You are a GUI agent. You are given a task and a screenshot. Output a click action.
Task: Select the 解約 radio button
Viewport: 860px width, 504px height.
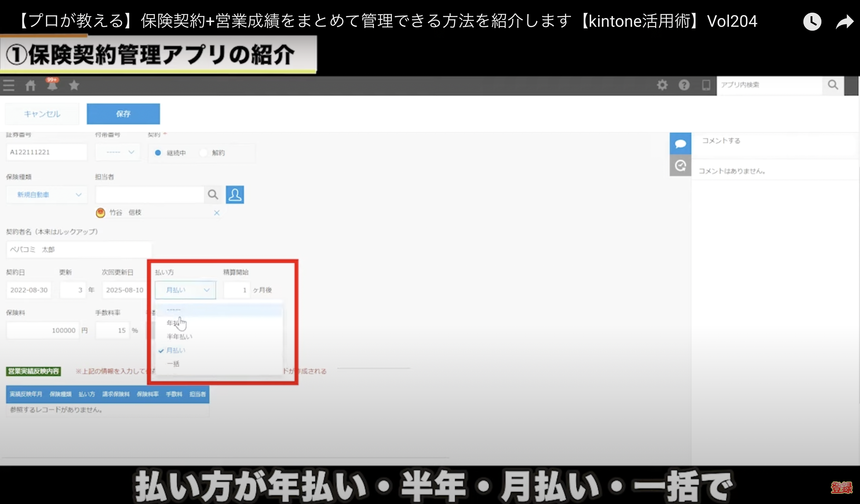click(x=203, y=153)
